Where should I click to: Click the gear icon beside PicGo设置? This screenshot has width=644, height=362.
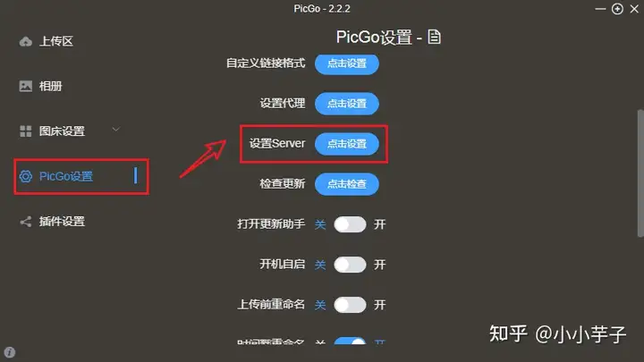pyautogui.click(x=25, y=176)
